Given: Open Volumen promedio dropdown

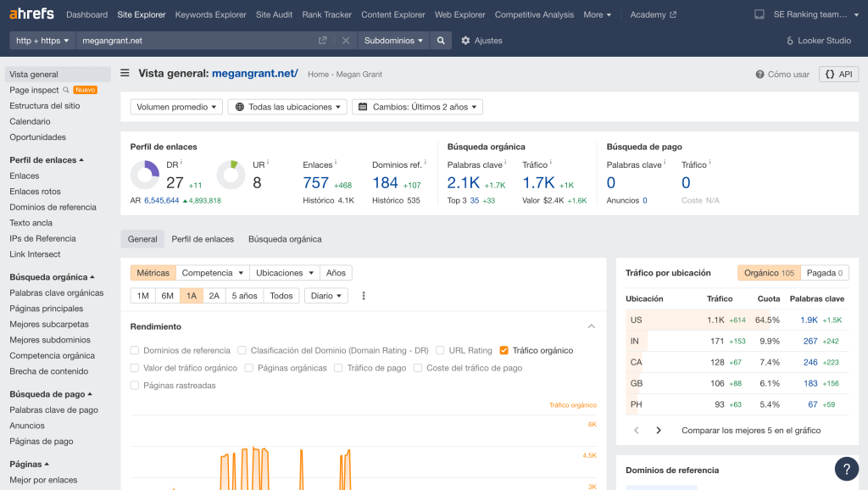Looking at the screenshot, I should pyautogui.click(x=176, y=107).
